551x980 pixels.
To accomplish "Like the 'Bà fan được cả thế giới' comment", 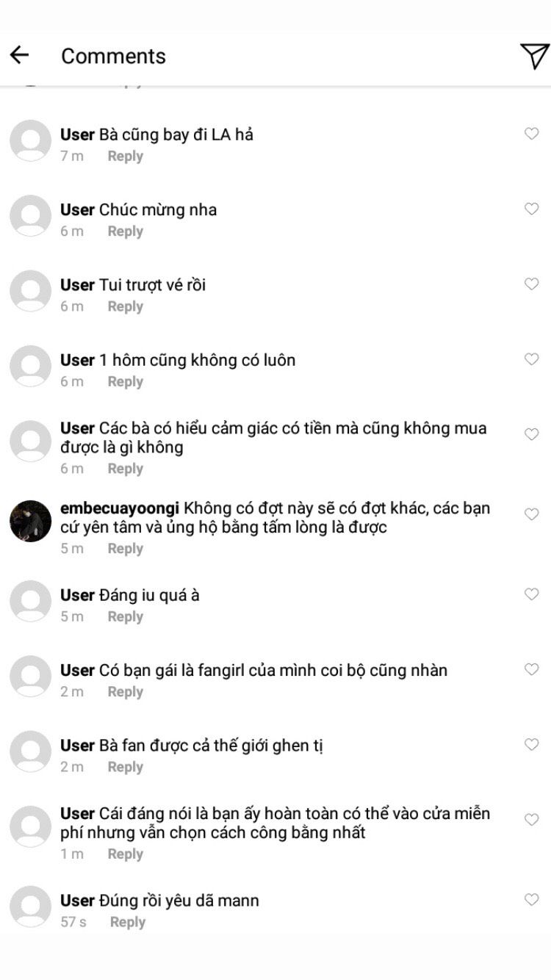I will pyautogui.click(x=531, y=744).
